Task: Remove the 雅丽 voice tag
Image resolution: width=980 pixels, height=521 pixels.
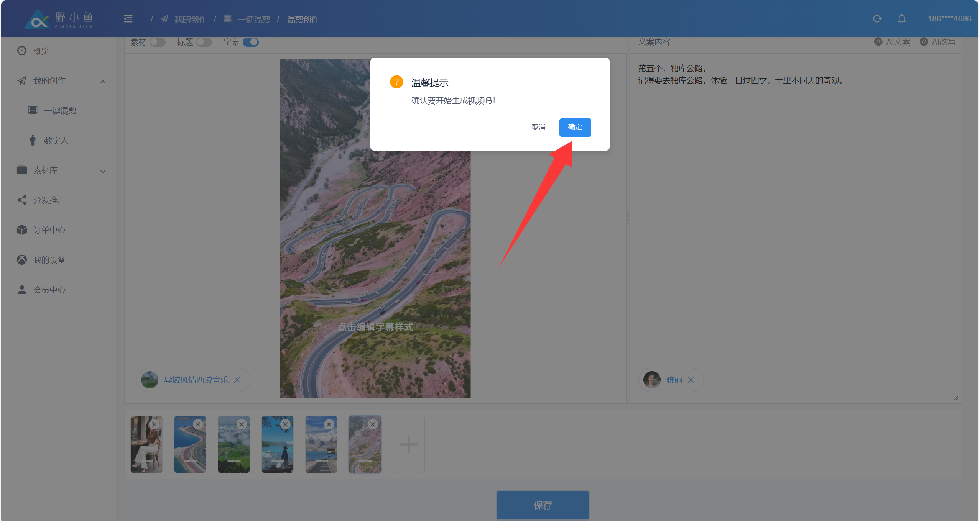Action: tap(691, 380)
